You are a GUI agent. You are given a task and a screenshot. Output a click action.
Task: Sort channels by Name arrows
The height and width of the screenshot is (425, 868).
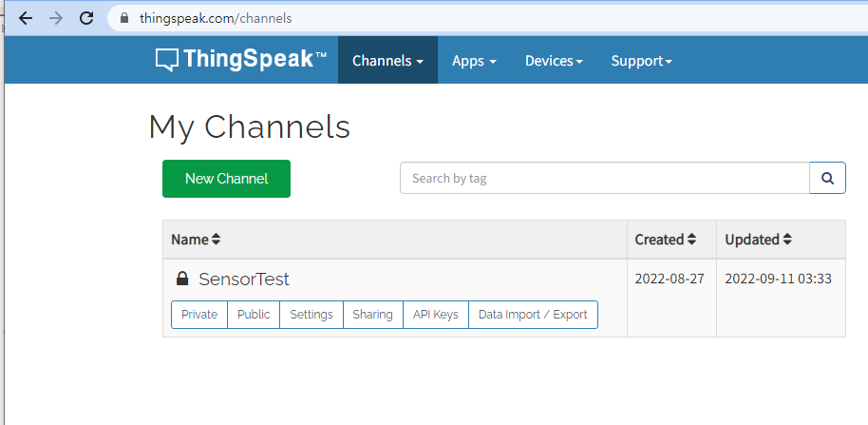pyautogui.click(x=216, y=240)
